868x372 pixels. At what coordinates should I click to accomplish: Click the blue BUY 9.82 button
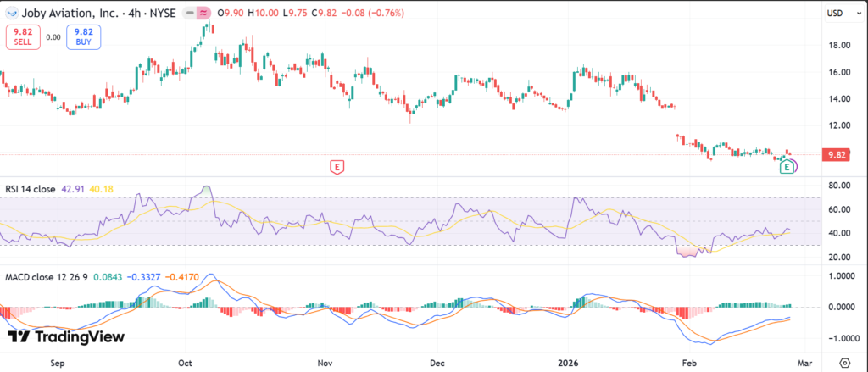click(85, 36)
